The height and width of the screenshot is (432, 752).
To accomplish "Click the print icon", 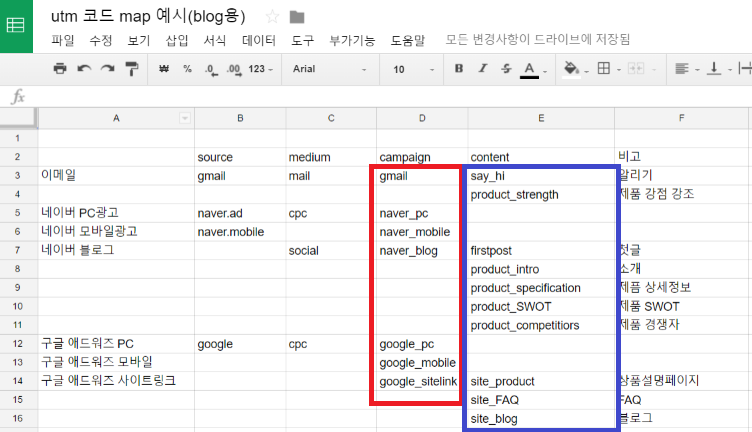I will [x=60, y=69].
